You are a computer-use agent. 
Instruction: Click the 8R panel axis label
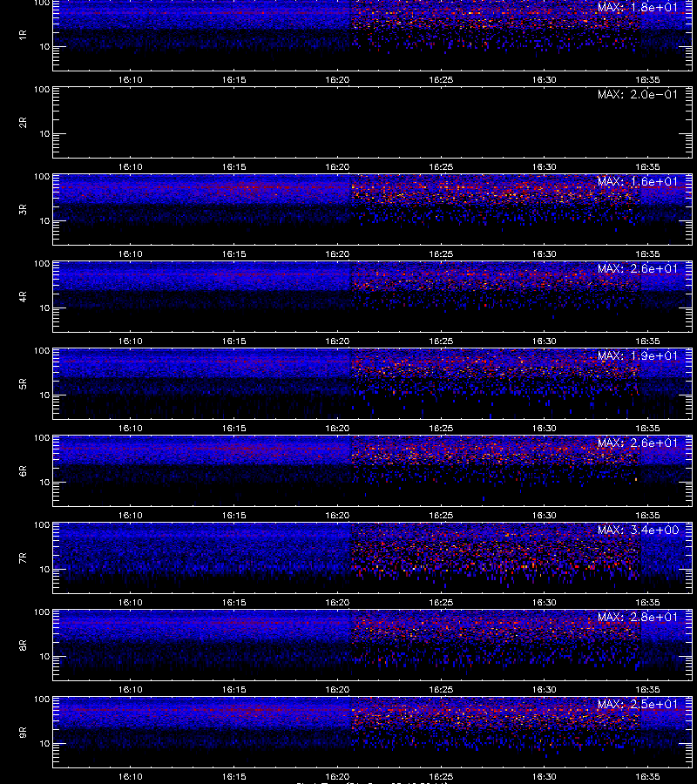[23, 645]
